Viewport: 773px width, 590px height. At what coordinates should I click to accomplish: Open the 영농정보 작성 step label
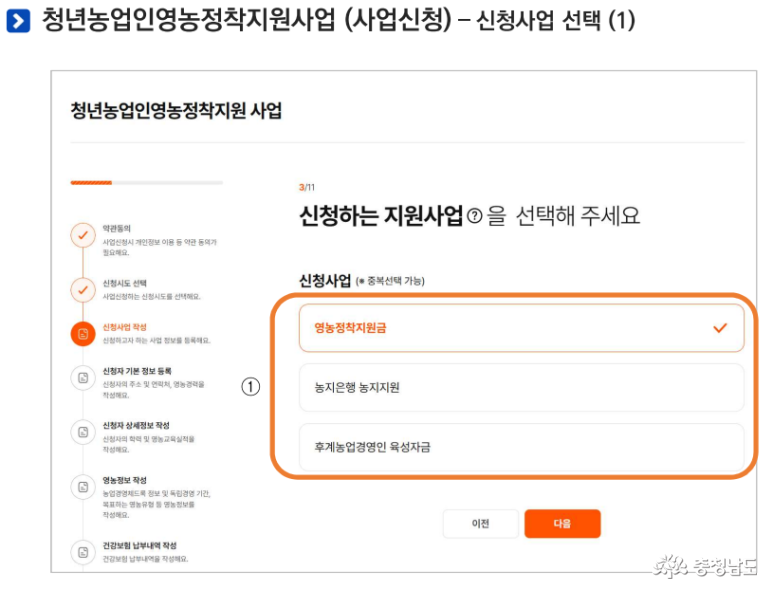coord(124,480)
